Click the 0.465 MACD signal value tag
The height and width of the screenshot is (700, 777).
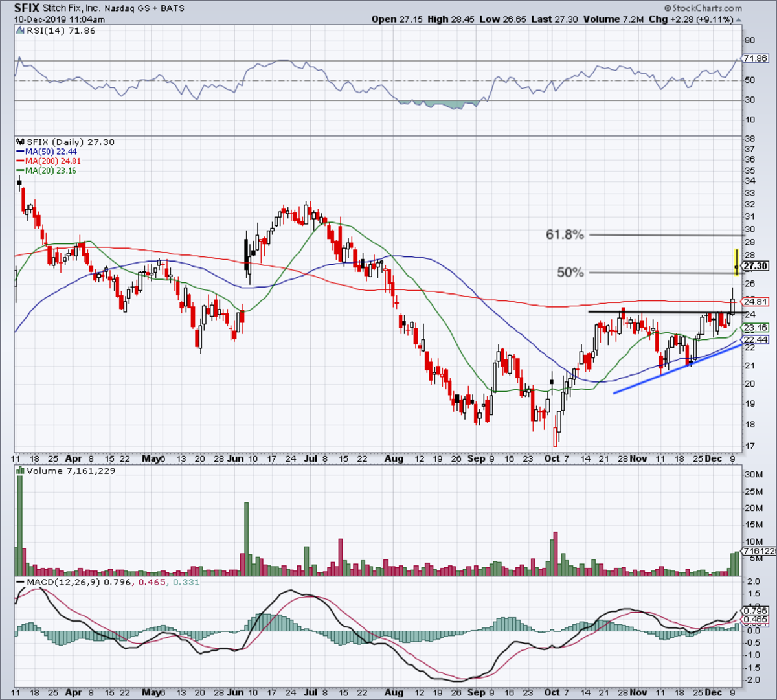[x=756, y=620]
